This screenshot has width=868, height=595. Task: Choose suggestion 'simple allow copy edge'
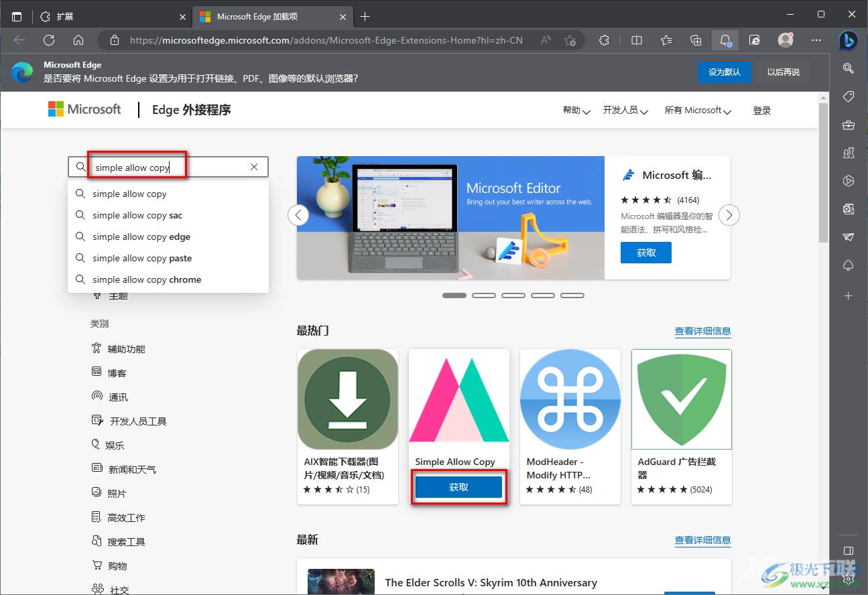168,237
